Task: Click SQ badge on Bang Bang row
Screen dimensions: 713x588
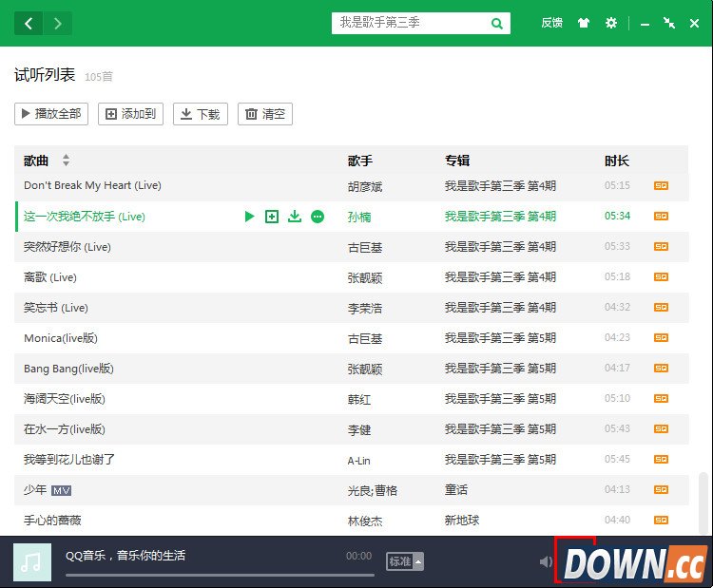Action: tap(661, 368)
